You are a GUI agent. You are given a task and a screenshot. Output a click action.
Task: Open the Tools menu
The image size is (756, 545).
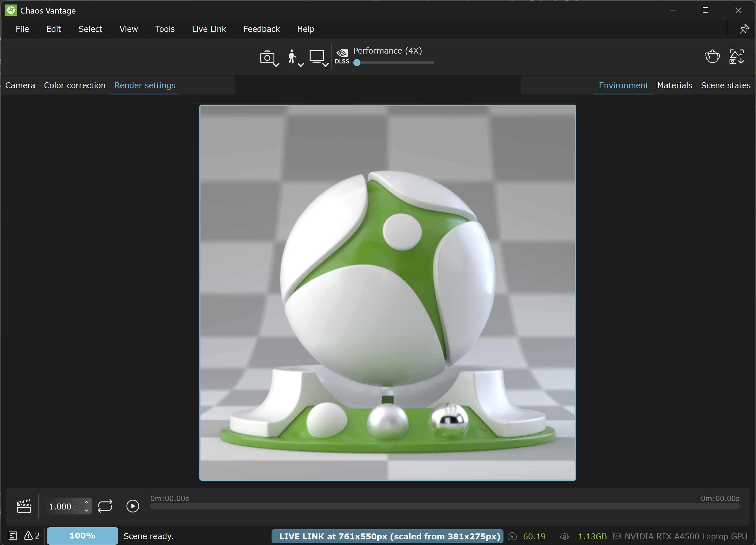165,29
